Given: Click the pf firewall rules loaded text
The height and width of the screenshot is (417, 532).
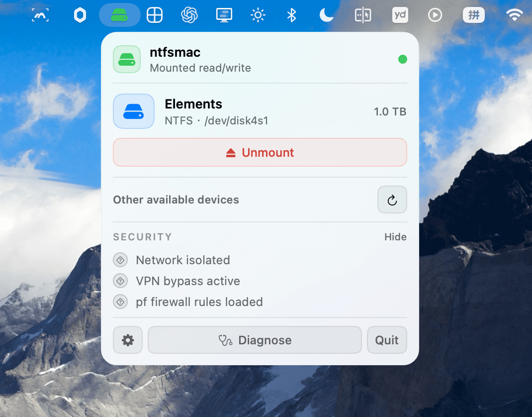Looking at the screenshot, I should tap(199, 302).
